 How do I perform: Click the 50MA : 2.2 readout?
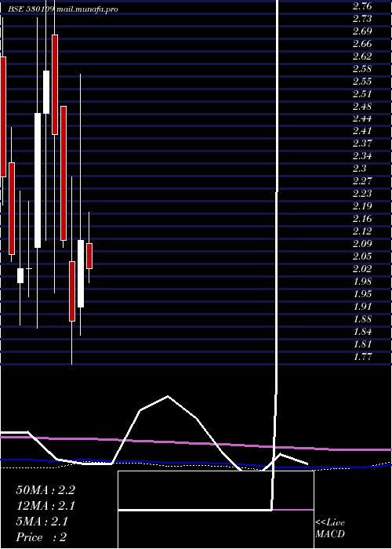45,490
